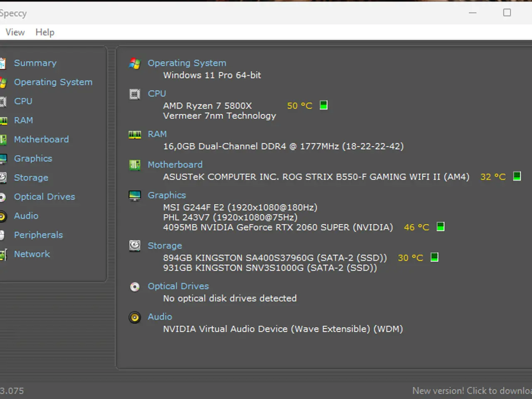Viewport: 532px width, 399px height.
Task: Click the 32 °C motherboard temperature value
Action: pos(493,177)
